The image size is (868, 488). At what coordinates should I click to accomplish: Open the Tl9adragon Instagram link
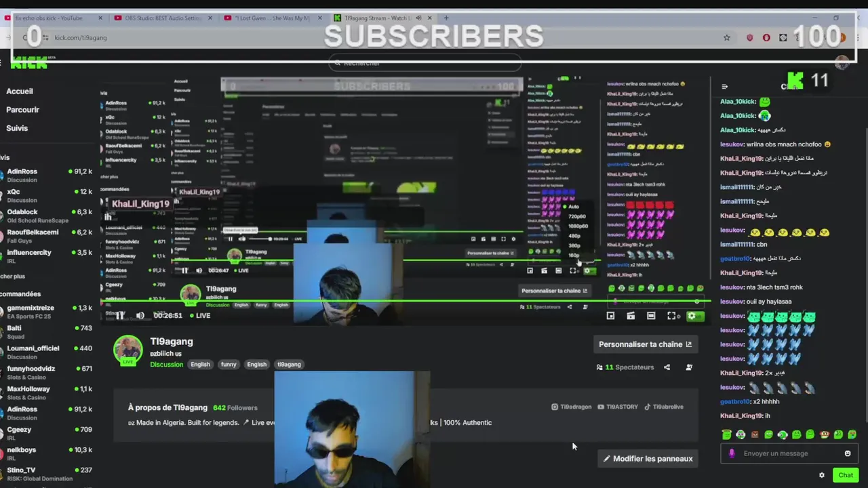pyautogui.click(x=572, y=407)
